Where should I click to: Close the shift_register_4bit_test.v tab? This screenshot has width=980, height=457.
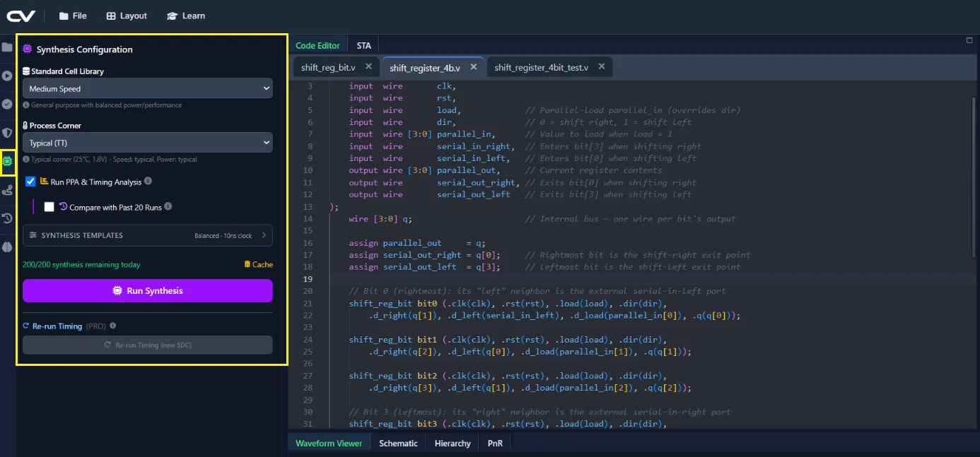coord(602,67)
